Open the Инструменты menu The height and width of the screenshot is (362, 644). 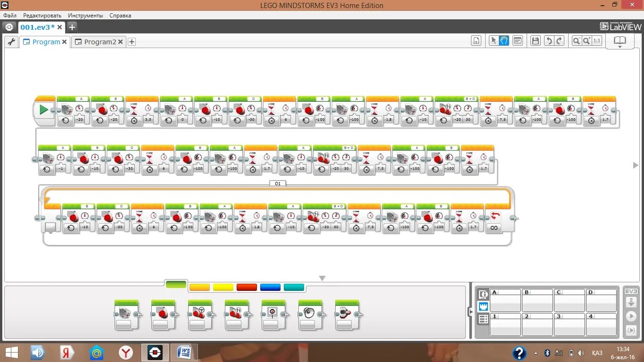tap(85, 16)
